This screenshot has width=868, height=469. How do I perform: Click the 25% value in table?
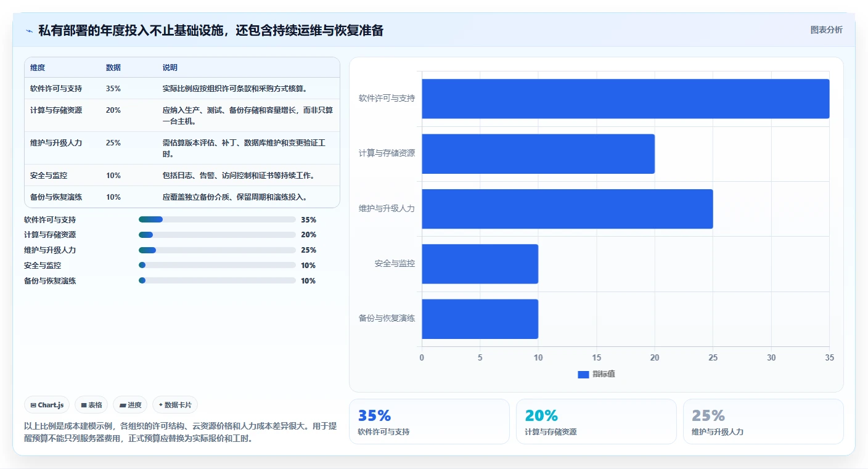click(113, 143)
